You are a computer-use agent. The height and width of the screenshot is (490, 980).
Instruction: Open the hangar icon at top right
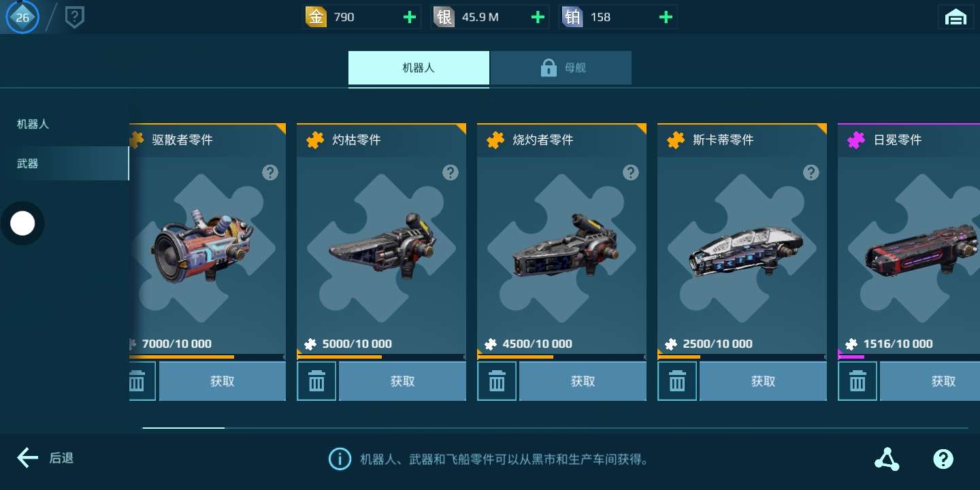[x=956, y=18]
